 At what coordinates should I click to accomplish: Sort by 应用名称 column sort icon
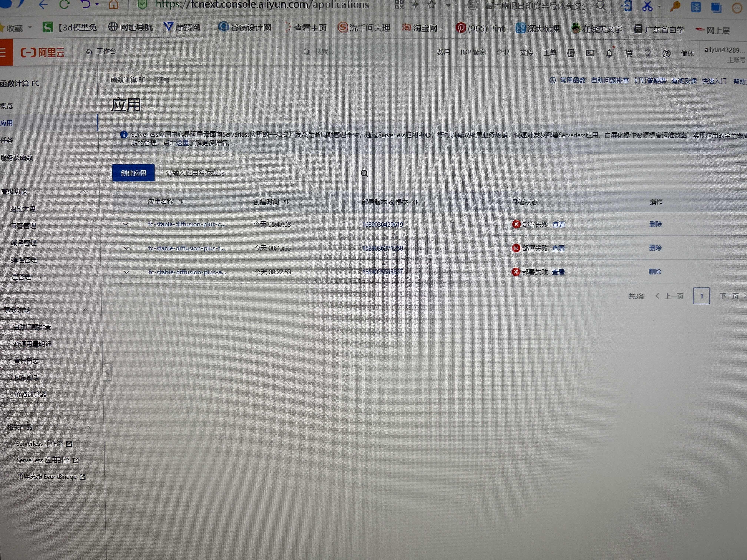click(x=181, y=201)
